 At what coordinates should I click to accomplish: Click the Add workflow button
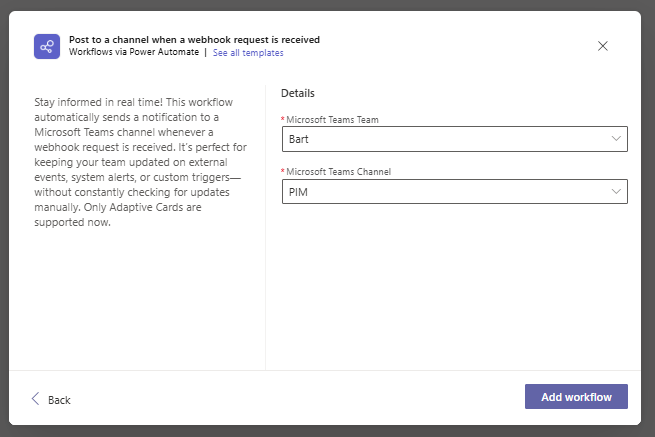pos(576,396)
